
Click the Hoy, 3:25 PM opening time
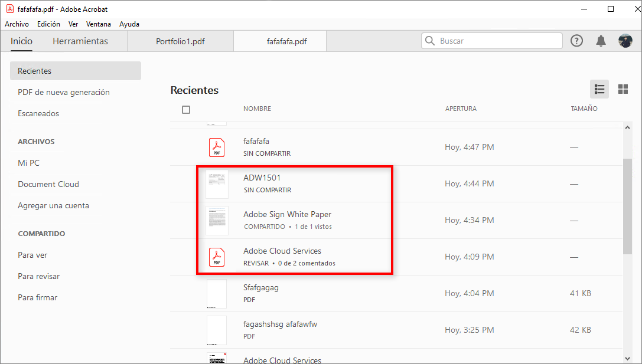pyautogui.click(x=469, y=330)
